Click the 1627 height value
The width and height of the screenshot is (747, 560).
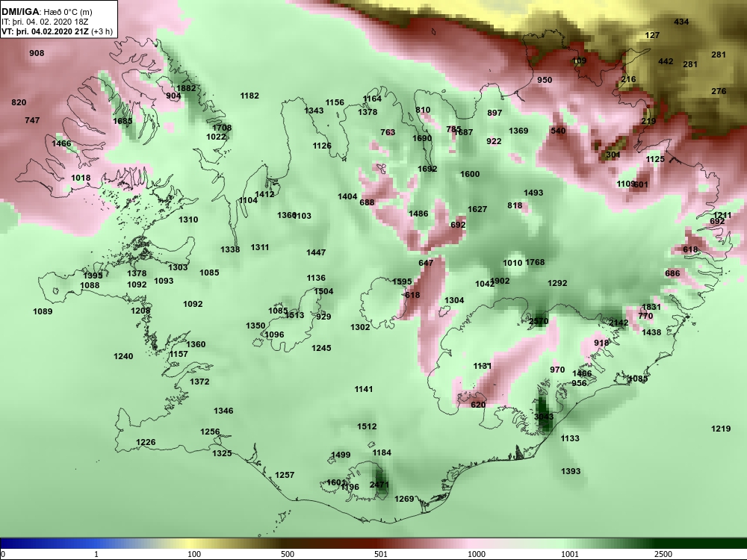pos(477,209)
